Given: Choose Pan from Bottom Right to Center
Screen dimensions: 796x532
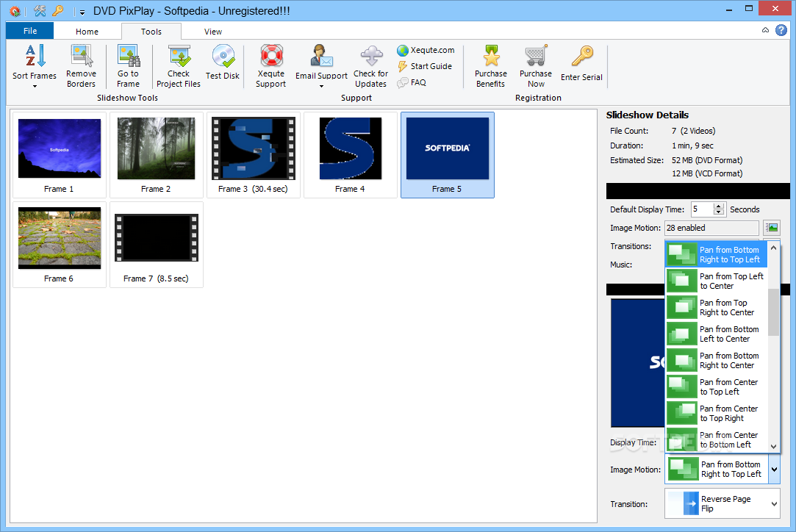Looking at the screenshot, I should click(717, 360).
